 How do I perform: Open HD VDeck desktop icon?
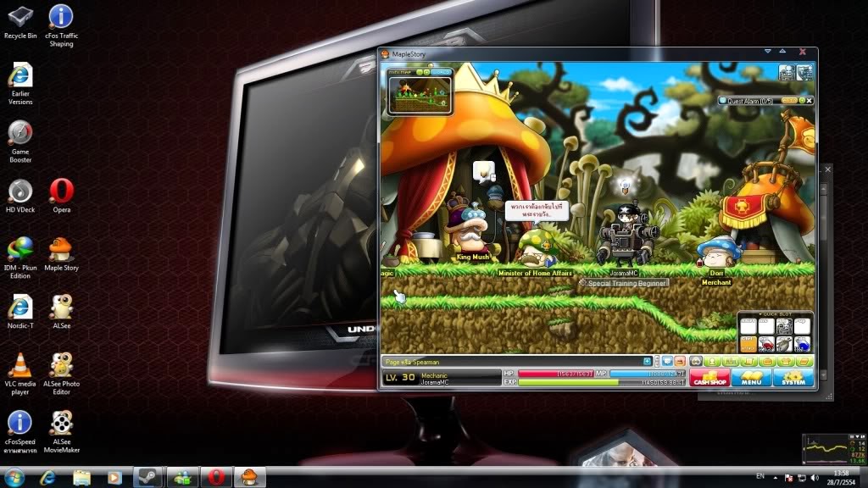(x=20, y=196)
